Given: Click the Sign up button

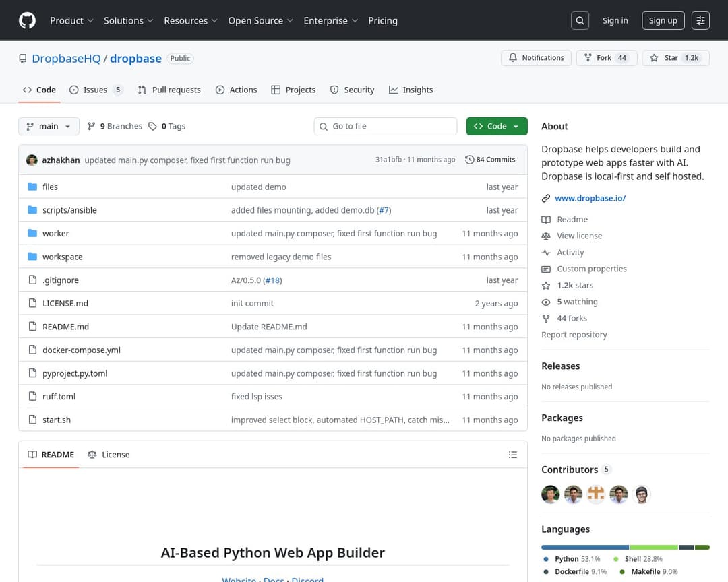Looking at the screenshot, I should [663, 20].
